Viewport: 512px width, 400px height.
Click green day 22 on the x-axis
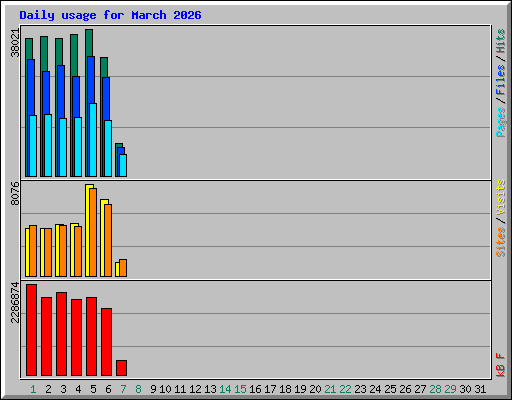[x=345, y=389]
